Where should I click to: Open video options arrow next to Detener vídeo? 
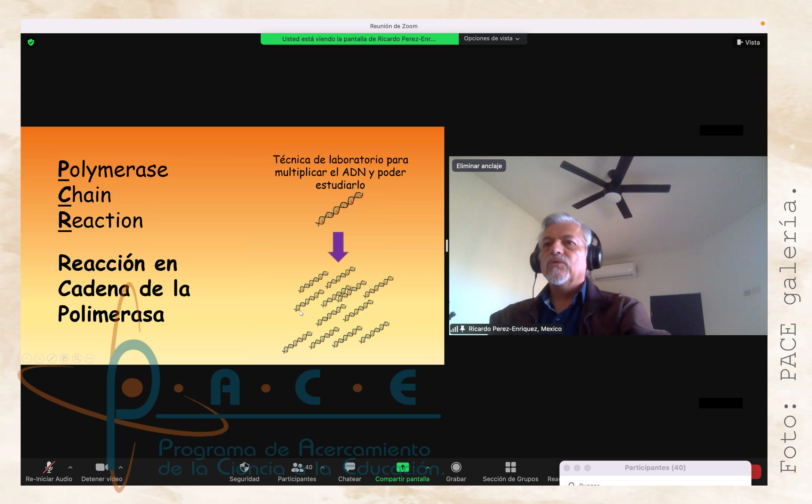click(x=121, y=467)
